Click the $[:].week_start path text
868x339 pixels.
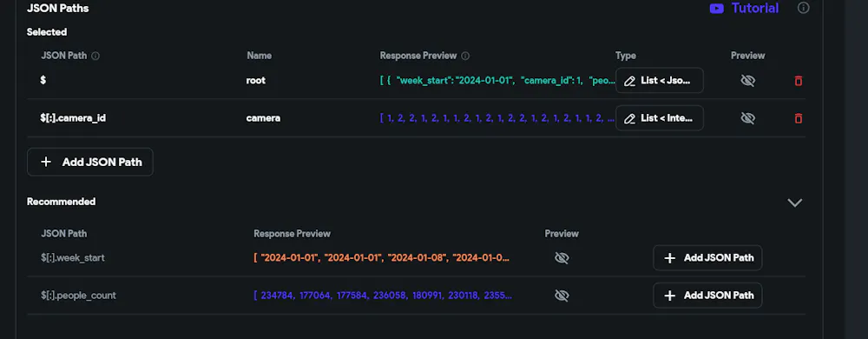point(73,257)
